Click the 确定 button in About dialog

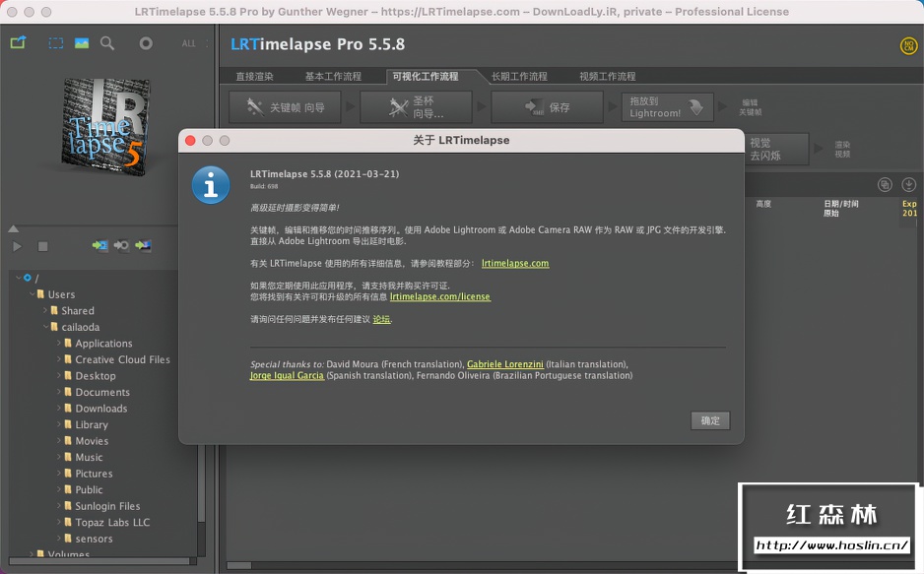(710, 420)
